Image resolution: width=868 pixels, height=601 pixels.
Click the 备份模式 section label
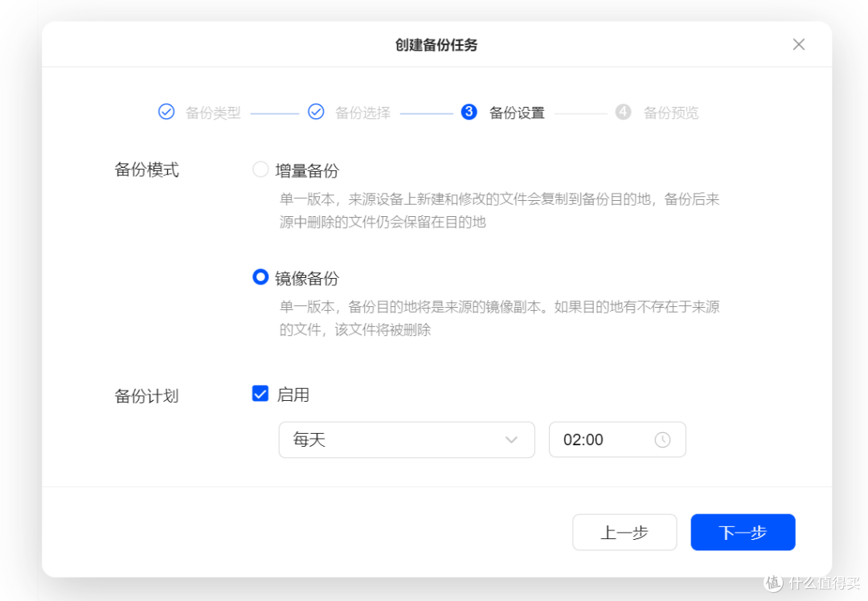[x=147, y=170]
